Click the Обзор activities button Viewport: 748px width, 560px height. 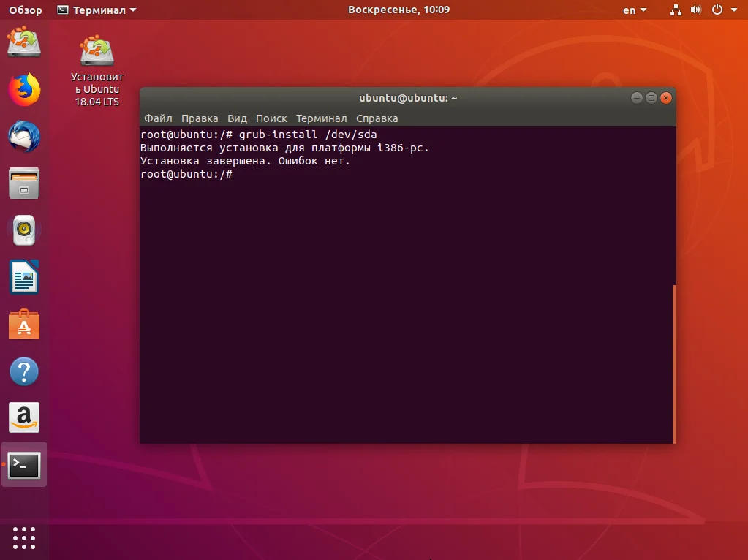tap(26, 10)
